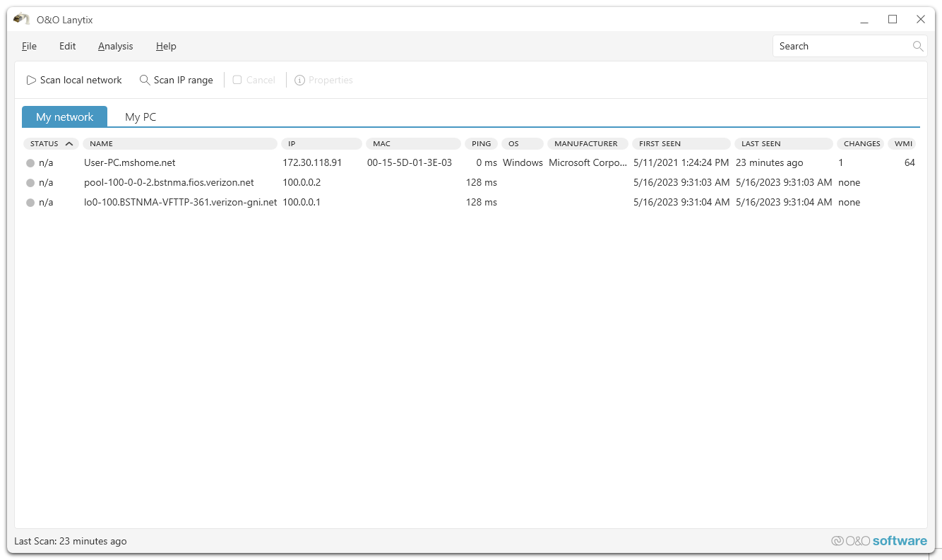Sort devices by the Ping column header
This screenshot has height=560, width=942.
point(481,144)
